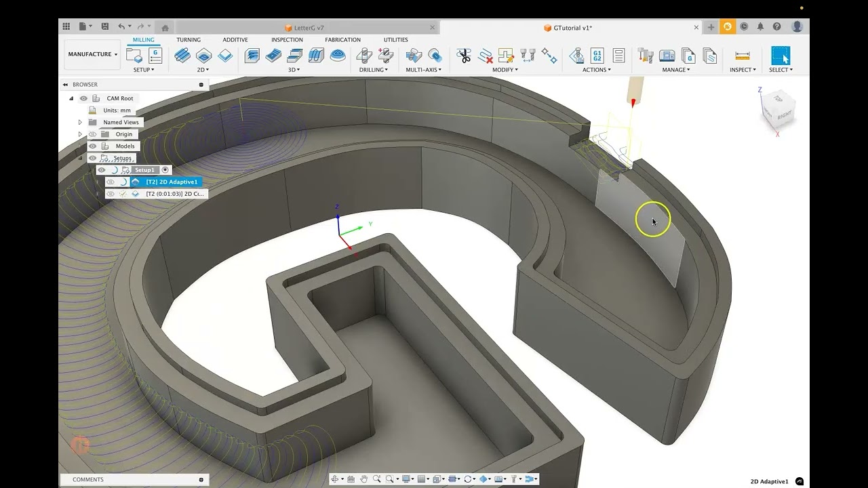The width and height of the screenshot is (868, 488).
Task: Open the user profile avatar
Action: [x=797, y=26]
